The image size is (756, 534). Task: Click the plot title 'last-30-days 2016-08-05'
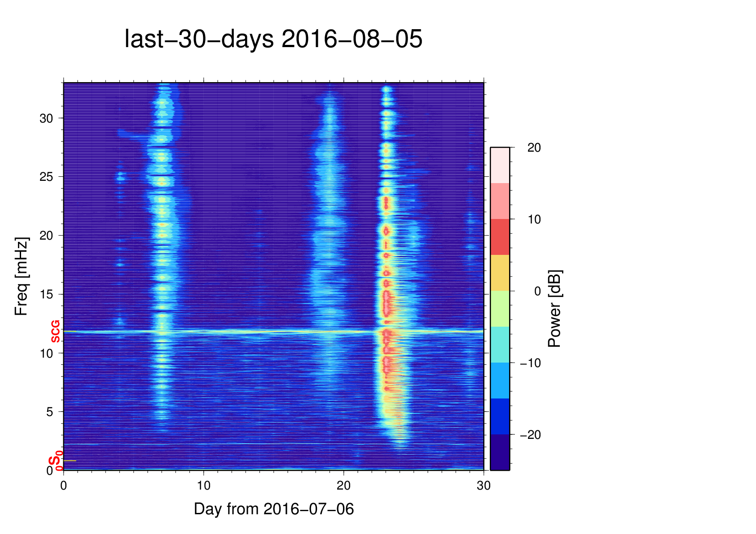point(273,39)
